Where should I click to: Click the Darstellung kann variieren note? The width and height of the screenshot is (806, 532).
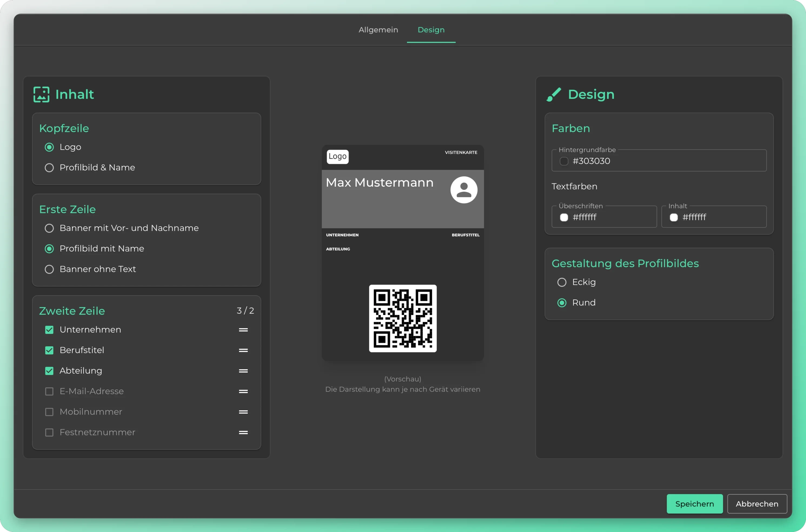click(403, 390)
